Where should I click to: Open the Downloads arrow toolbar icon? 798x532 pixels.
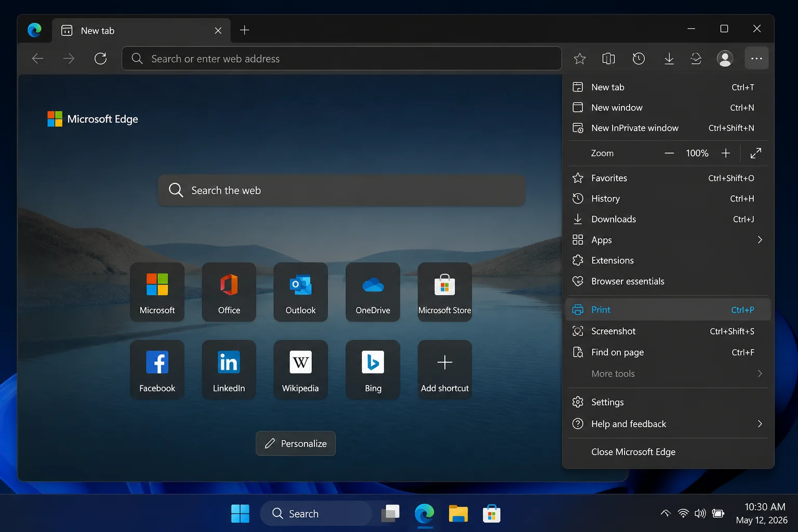[x=669, y=59]
